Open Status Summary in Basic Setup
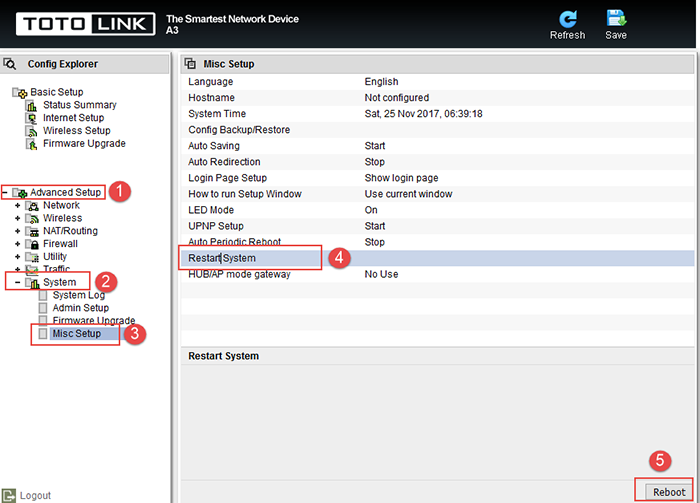 [x=79, y=105]
